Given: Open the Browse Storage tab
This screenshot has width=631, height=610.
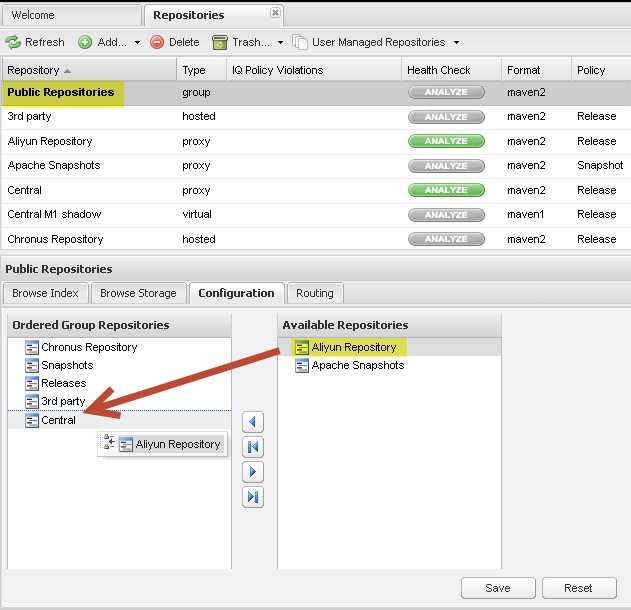Looking at the screenshot, I should click(x=138, y=293).
